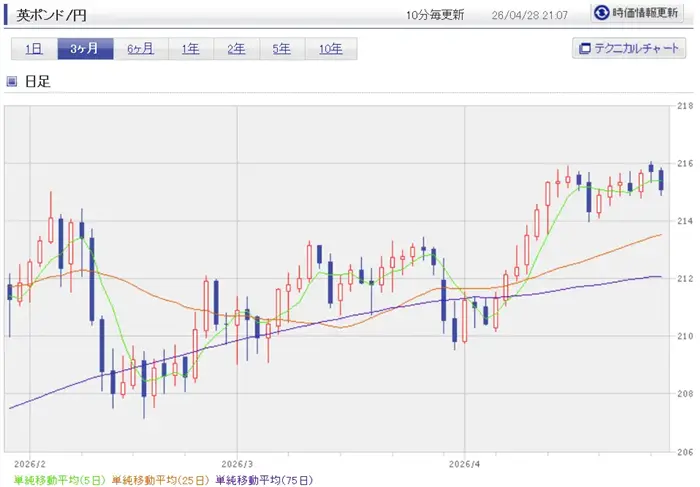Switch chart range to 1年

click(190, 49)
